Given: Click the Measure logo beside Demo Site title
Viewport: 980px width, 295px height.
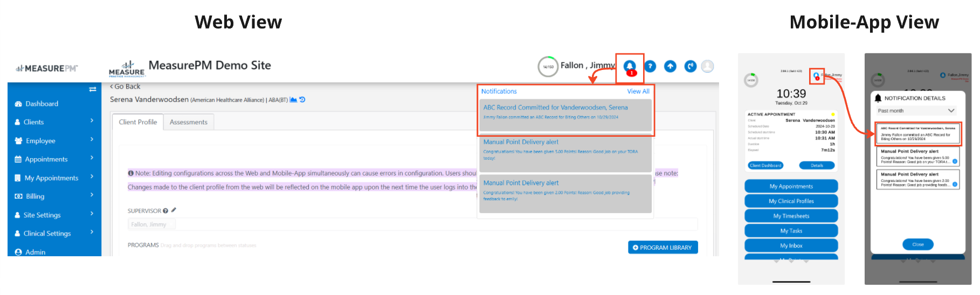Looking at the screenshot, I should (127, 69).
